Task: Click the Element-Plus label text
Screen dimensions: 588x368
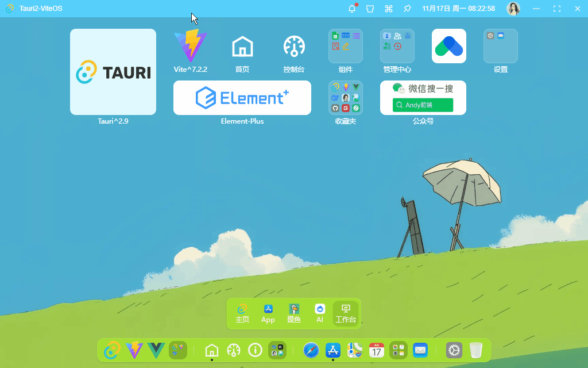Action: pos(242,121)
